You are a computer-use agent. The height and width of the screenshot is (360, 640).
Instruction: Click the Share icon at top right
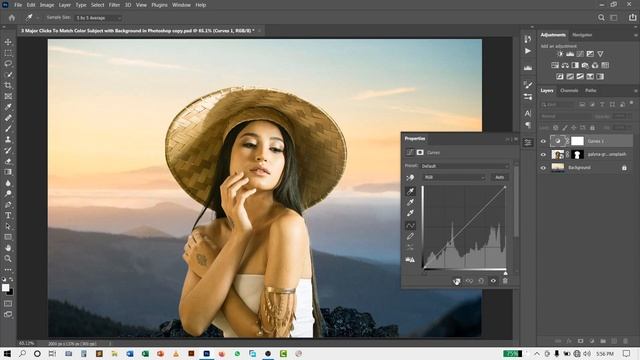(x=633, y=18)
